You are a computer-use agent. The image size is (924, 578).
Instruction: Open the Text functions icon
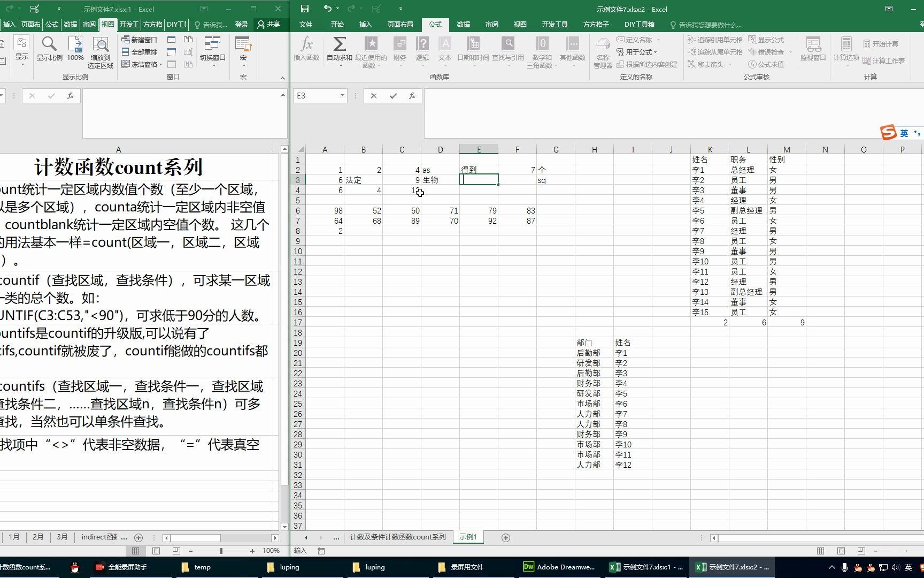pos(445,44)
